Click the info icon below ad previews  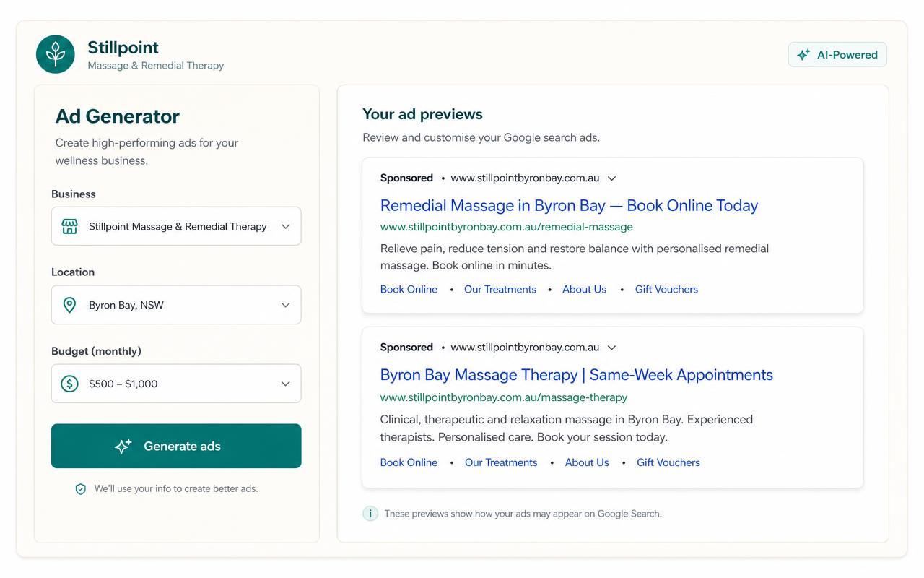click(370, 514)
